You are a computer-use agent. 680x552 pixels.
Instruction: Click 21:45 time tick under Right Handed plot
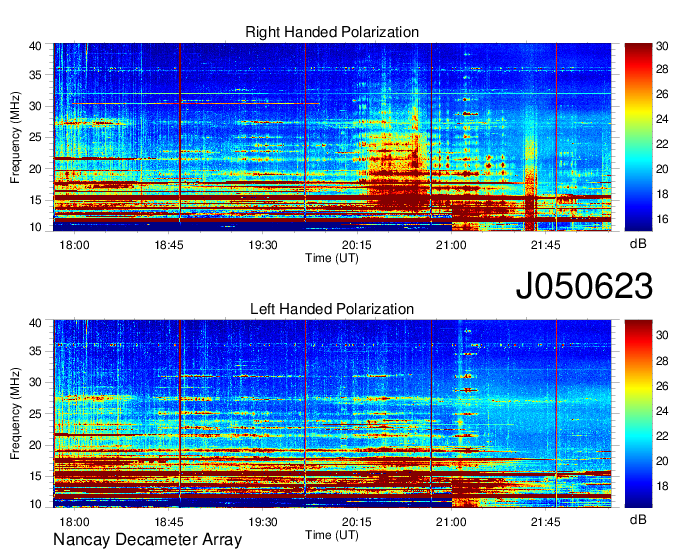point(546,245)
